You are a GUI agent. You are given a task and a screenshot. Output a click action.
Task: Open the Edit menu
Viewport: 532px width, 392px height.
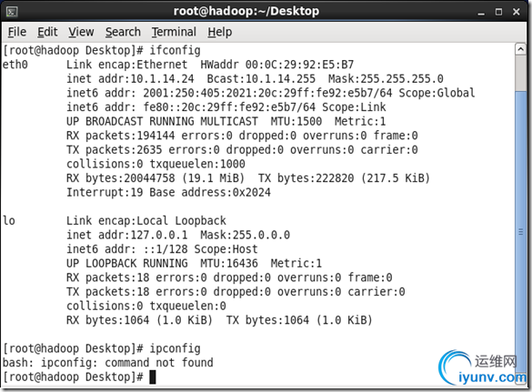(47, 32)
